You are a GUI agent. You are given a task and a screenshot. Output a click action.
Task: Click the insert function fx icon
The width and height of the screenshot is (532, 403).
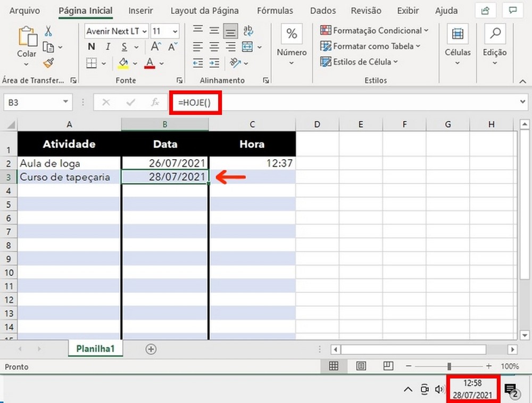coord(155,102)
